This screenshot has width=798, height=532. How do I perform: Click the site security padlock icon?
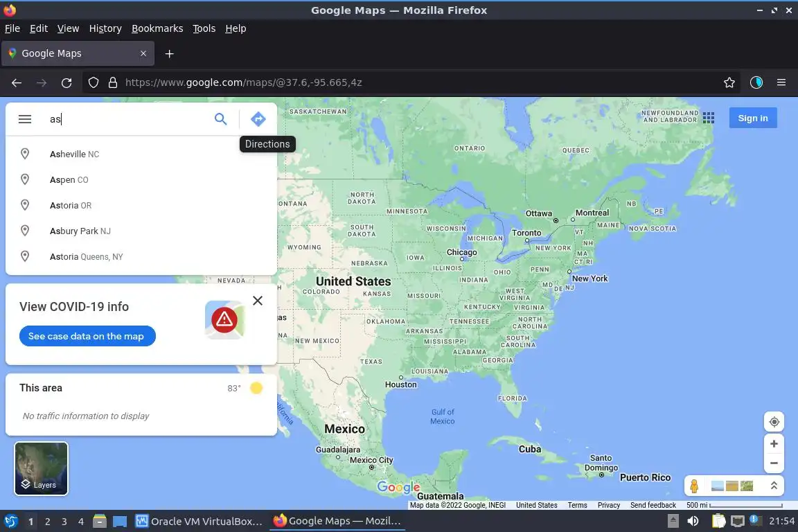113,82
